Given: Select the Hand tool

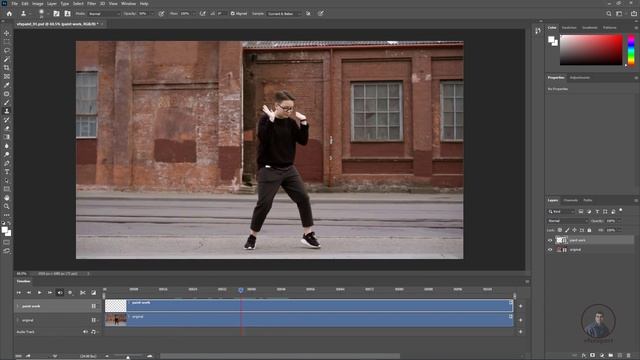Looking at the screenshot, I should coord(7,198).
